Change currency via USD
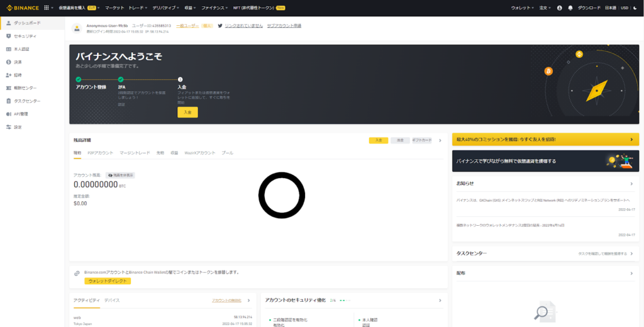644x327 pixels. (625, 8)
